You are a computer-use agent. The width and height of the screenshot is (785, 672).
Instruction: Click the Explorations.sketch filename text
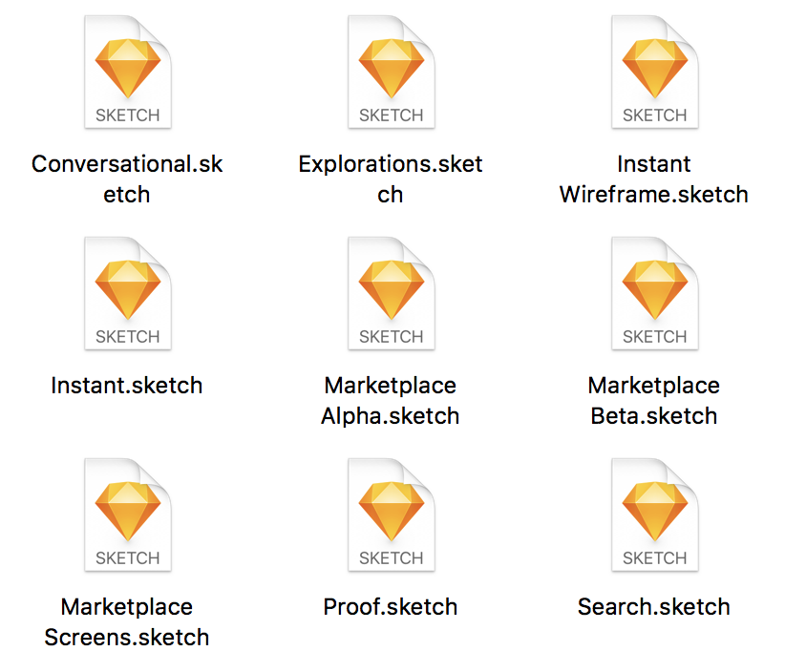[x=391, y=178]
